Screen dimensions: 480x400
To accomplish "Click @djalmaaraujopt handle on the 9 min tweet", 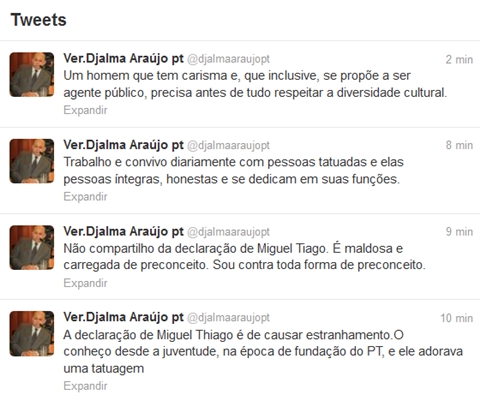I will point(228,232).
